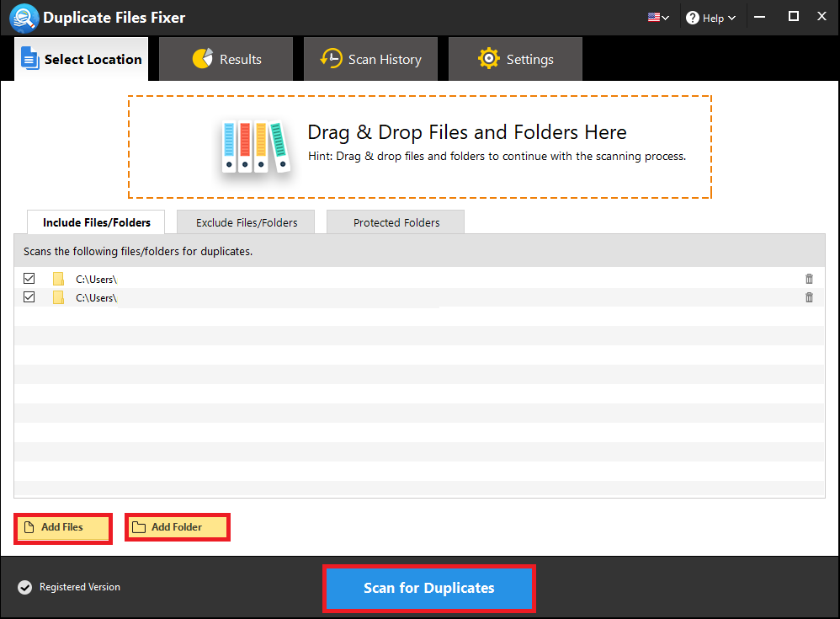Click the Add Folder button

[x=178, y=528]
